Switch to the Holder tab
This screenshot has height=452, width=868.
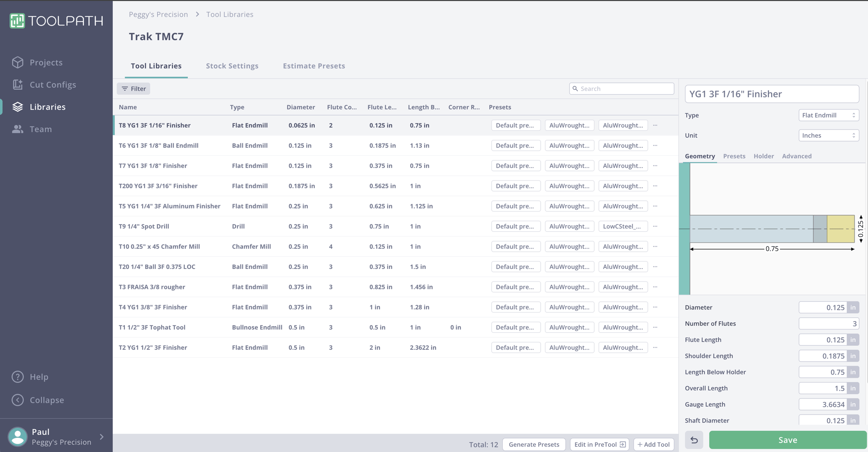click(x=763, y=156)
